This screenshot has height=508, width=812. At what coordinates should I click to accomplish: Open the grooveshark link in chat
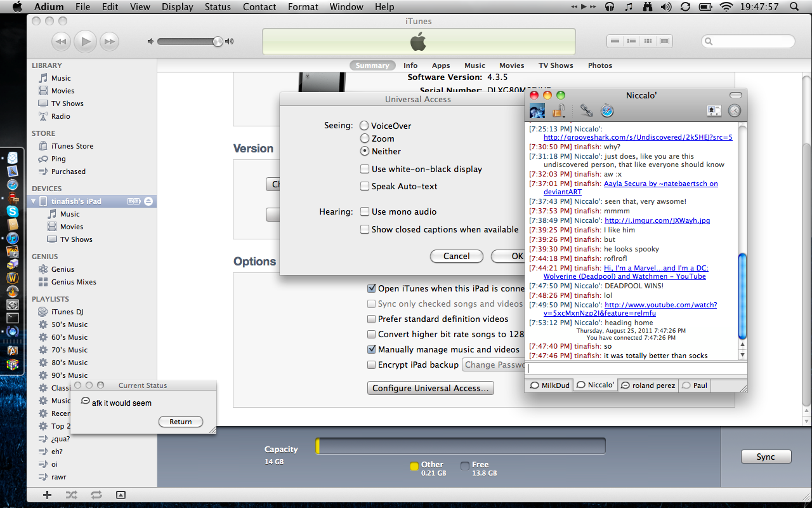(638, 137)
